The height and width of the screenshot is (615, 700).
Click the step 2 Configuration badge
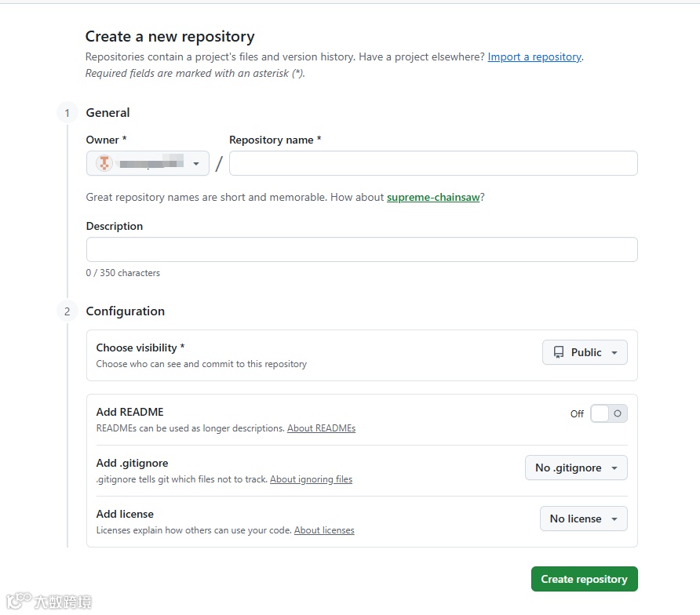tap(67, 311)
